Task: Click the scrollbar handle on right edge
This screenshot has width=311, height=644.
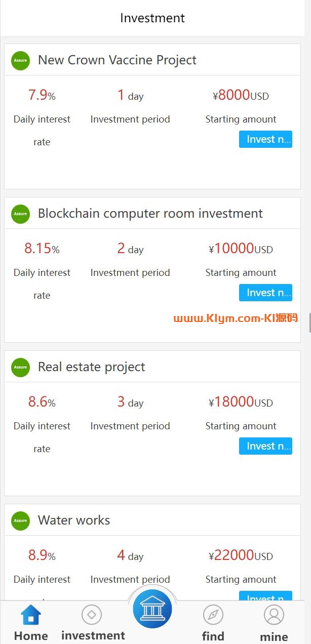Action: click(309, 323)
